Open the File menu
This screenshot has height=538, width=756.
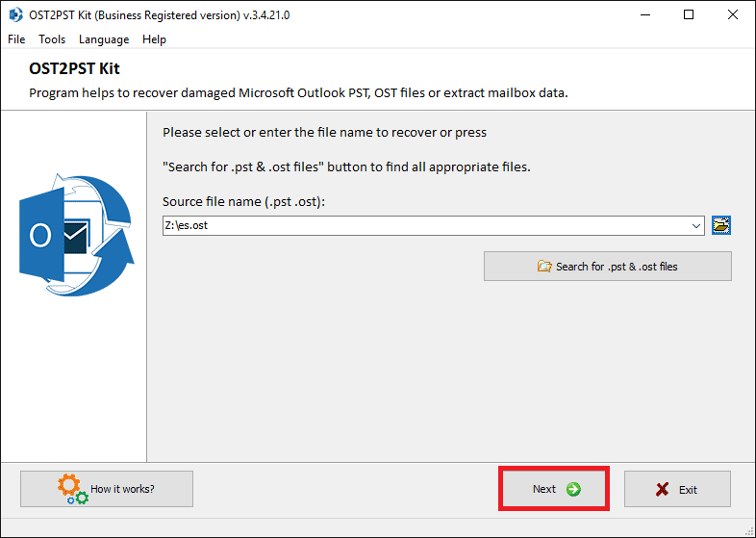pos(16,39)
